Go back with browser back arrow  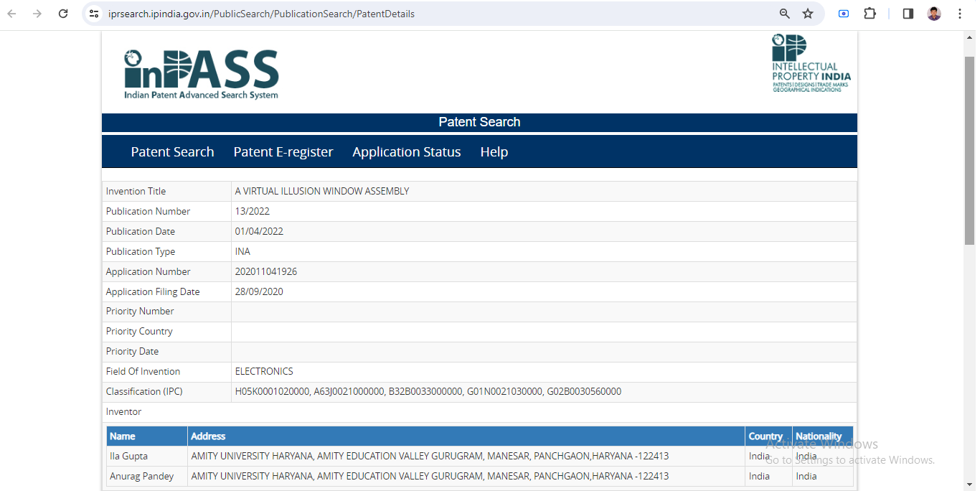(x=12, y=14)
